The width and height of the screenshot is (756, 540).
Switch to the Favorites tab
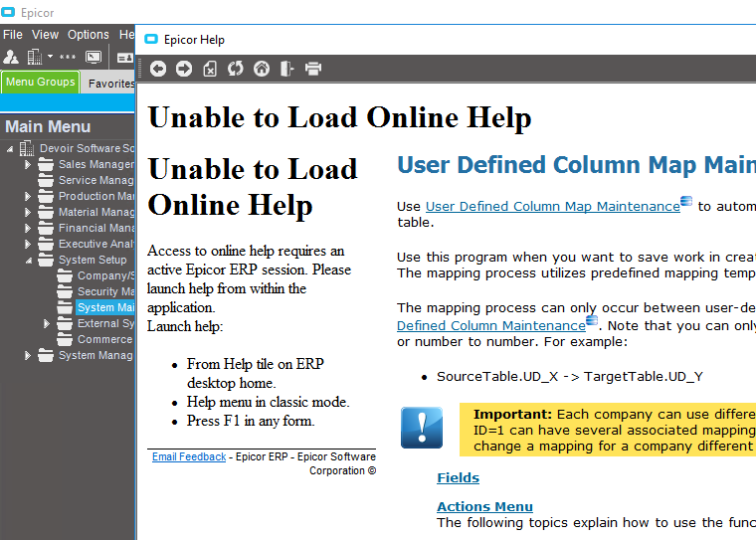click(111, 84)
